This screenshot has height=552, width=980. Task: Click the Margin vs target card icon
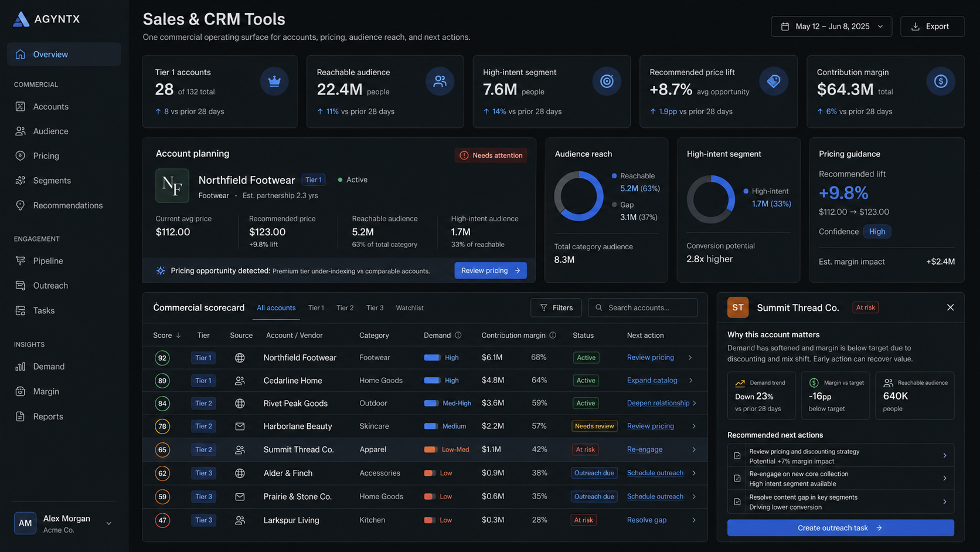point(814,382)
